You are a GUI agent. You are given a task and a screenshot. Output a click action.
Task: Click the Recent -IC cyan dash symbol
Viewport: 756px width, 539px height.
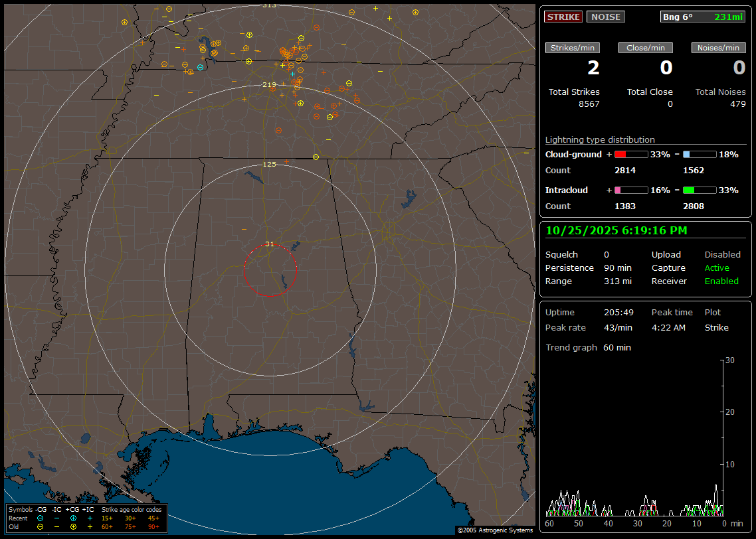[x=56, y=518]
